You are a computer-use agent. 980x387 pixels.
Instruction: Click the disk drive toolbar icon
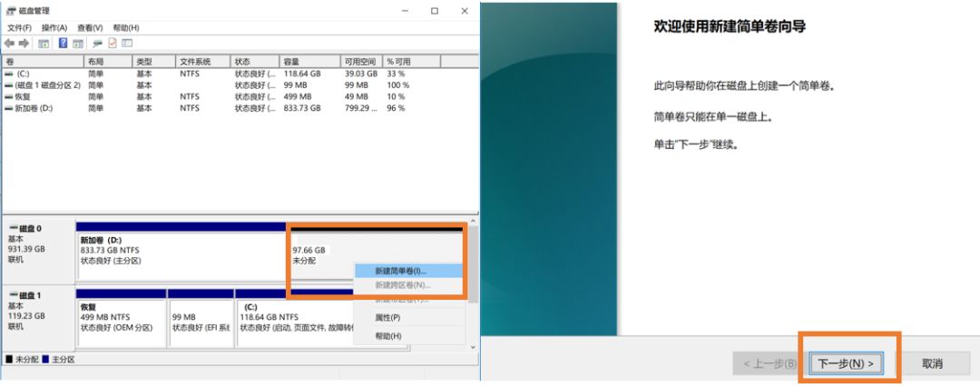97,44
